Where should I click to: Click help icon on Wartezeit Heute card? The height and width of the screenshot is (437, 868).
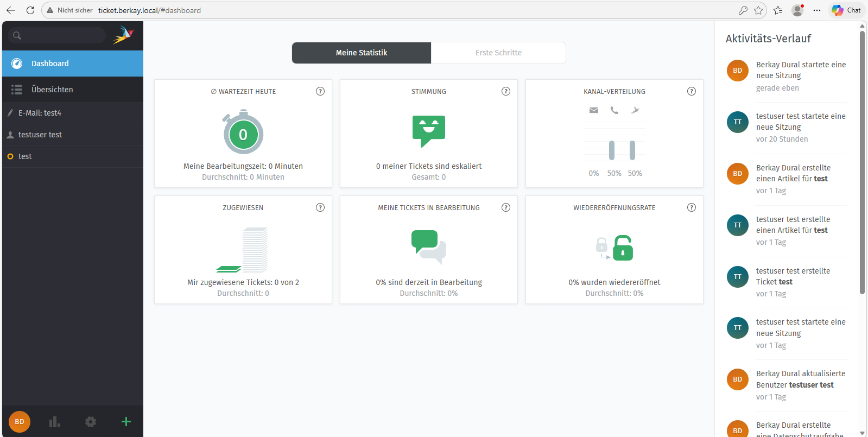click(320, 91)
